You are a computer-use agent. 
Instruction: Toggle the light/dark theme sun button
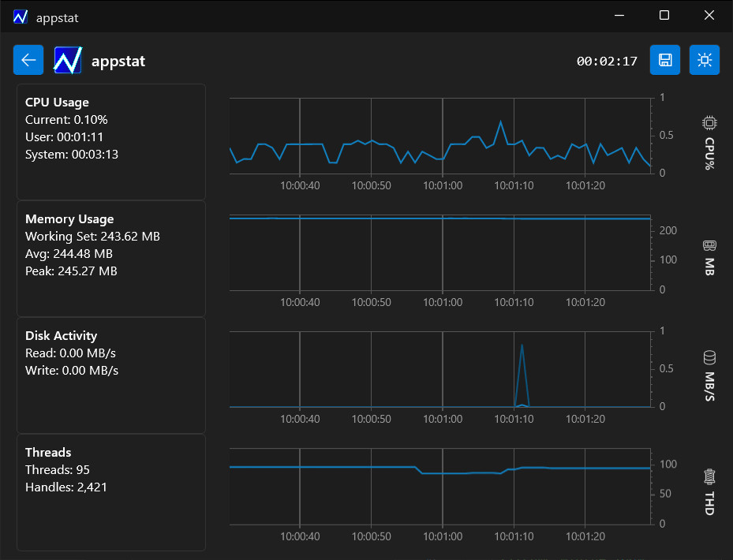pos(705,60)
